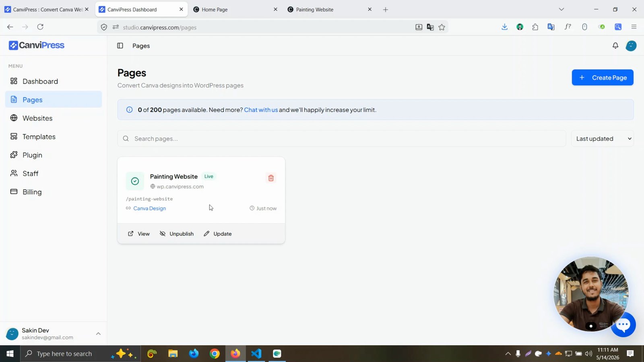This screenshot has width=644, height=362.
Task: Open the browser hamburger application menu
Action: coord(634,27)
